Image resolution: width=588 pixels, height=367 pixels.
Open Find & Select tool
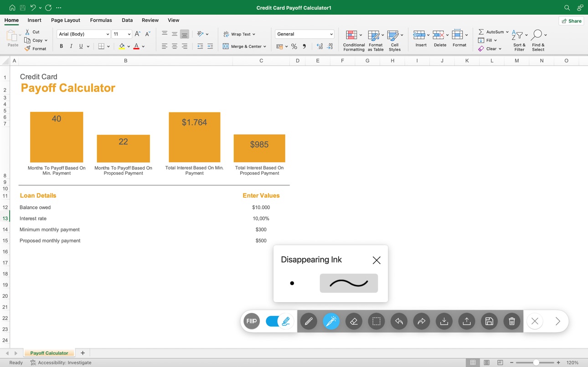(538, 41)
